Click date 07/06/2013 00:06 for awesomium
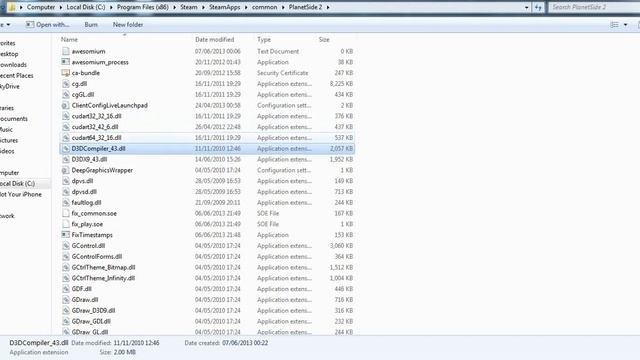Image resolution: width=640 pixels, height=360 pixels. (218, 51)
